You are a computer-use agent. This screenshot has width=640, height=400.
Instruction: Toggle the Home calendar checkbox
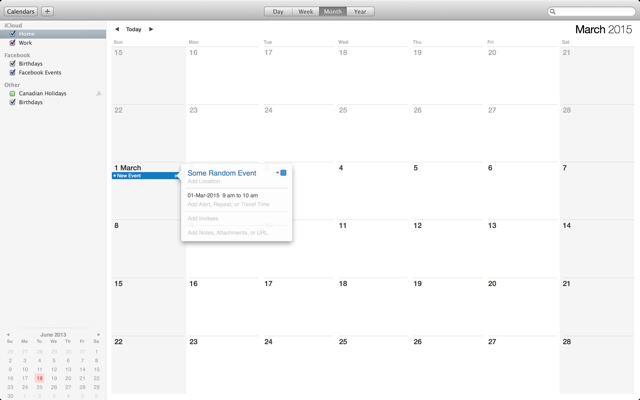click(13, 33)
